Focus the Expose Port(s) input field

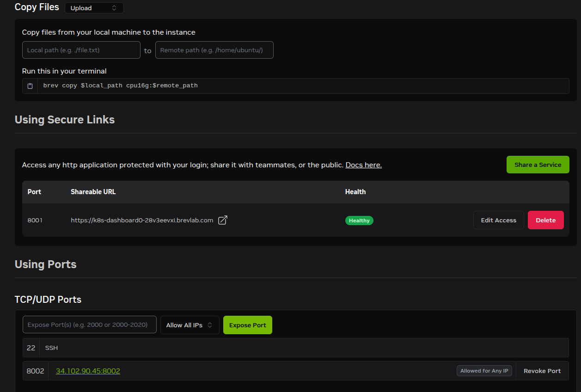pos(90,325)
